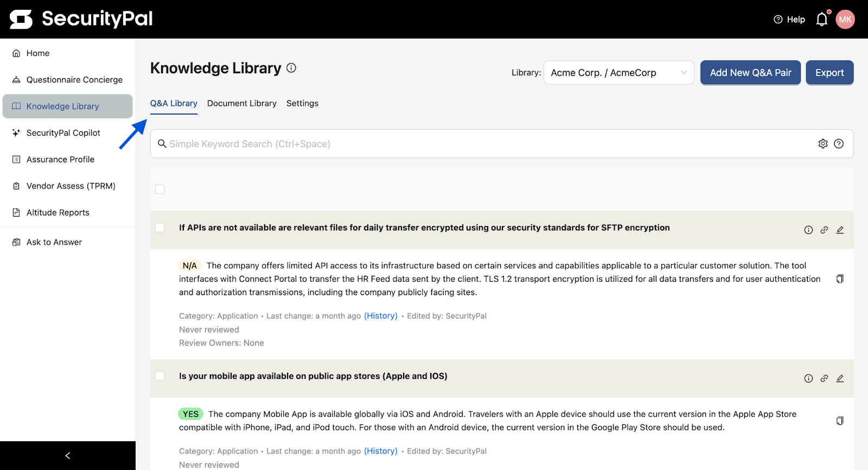Copy link for the SFTP encryption question
This screenshot has width=868, height=470.
tap(824, 230)
